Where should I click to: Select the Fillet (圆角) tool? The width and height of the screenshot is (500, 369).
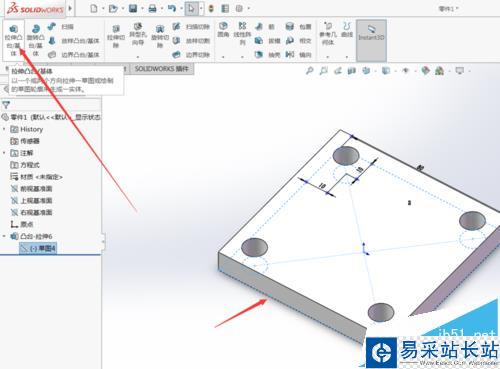223,30
